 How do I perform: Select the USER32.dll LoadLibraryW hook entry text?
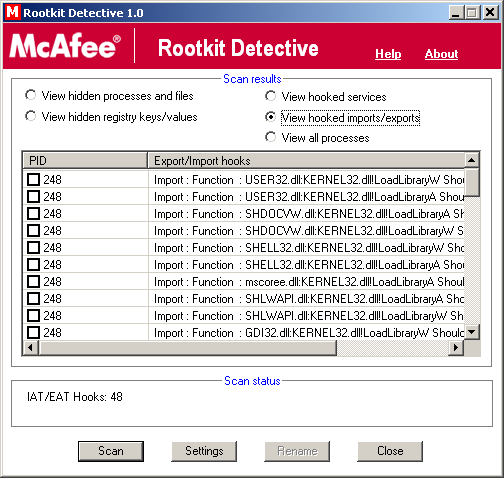309,180
